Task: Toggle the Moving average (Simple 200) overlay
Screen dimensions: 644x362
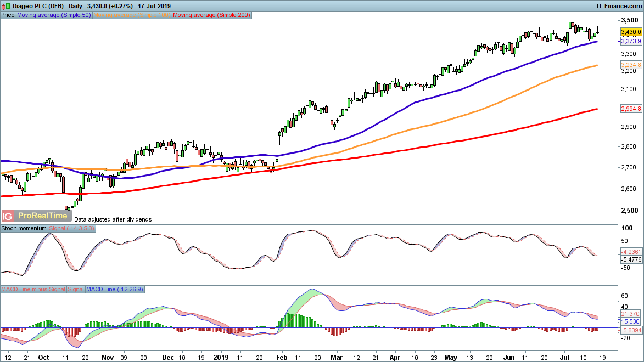Action: 211,15
